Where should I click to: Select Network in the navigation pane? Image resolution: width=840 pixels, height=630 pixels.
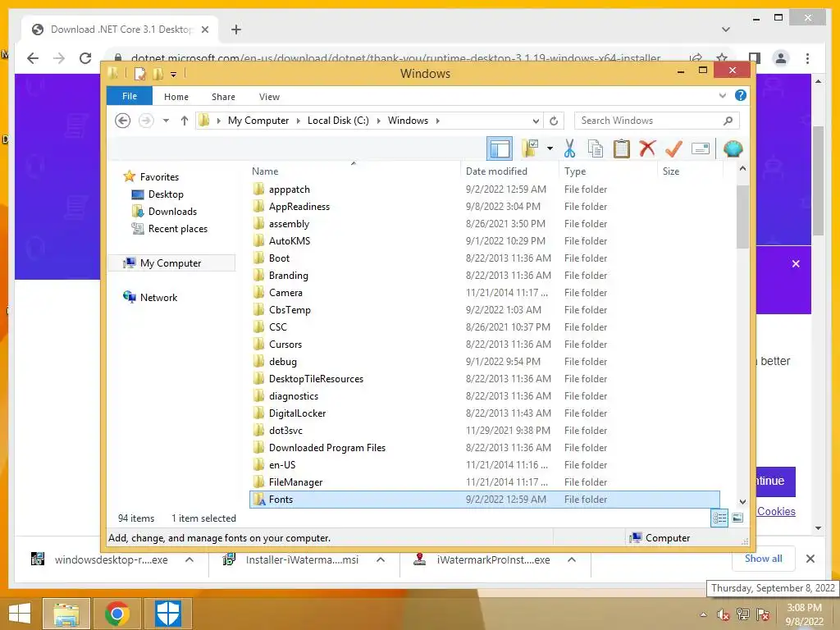[158, 297]
